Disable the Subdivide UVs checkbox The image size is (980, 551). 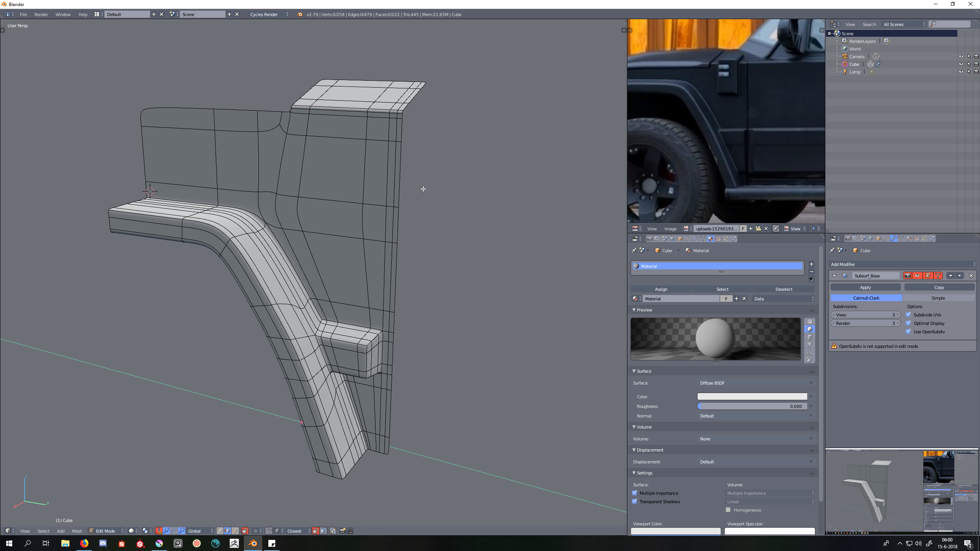[908, 315]
